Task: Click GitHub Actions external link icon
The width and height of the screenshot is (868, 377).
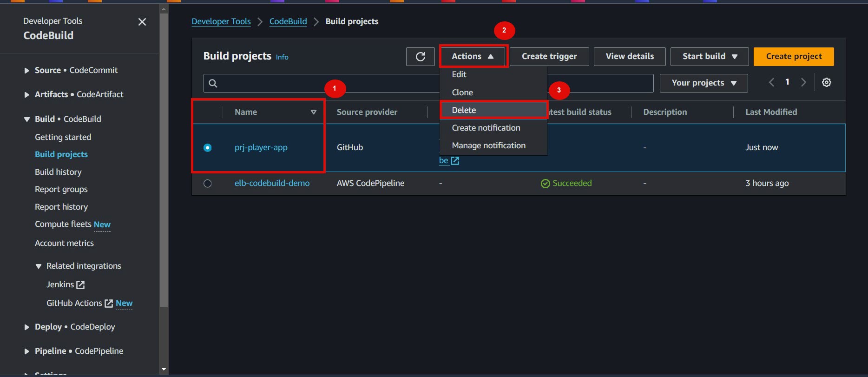Action: tap(109, 303)
